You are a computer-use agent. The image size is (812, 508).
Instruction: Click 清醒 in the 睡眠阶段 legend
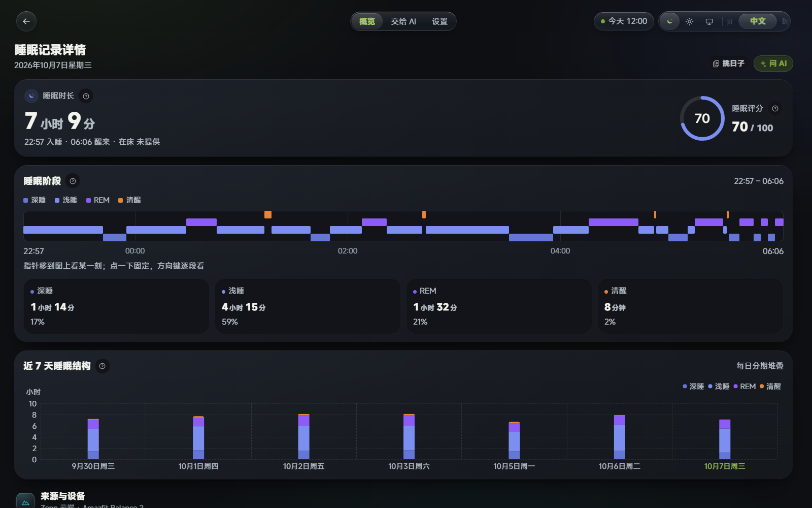point(129,200)
